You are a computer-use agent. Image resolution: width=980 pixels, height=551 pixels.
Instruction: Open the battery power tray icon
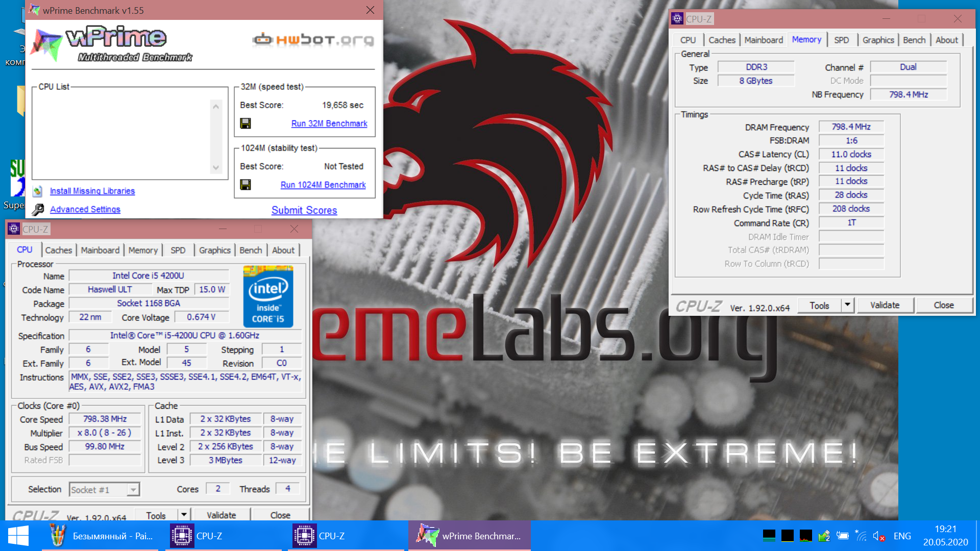click(843, 536)
